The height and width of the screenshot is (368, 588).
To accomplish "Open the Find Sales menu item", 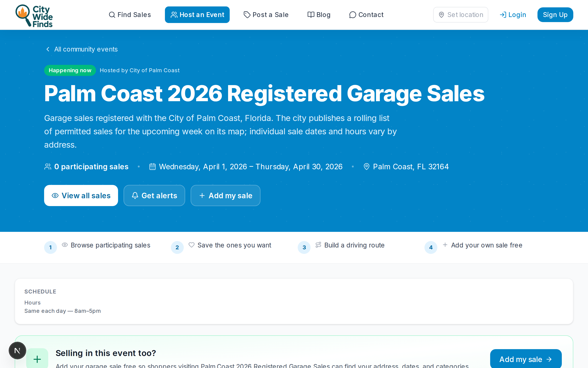I will 130,14.
